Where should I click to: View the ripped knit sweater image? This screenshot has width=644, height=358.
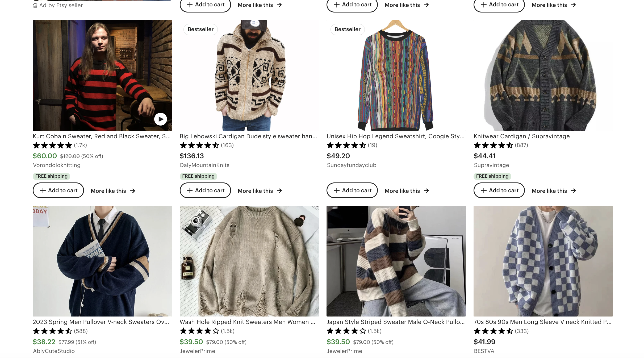[x=249, y=261]
